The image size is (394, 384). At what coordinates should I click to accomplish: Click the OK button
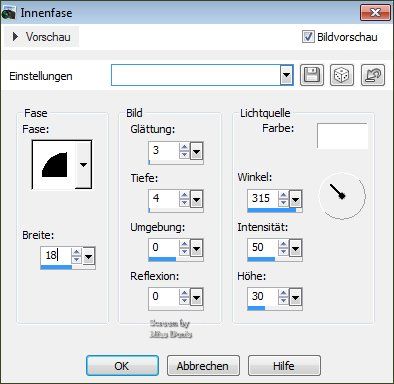122,366
